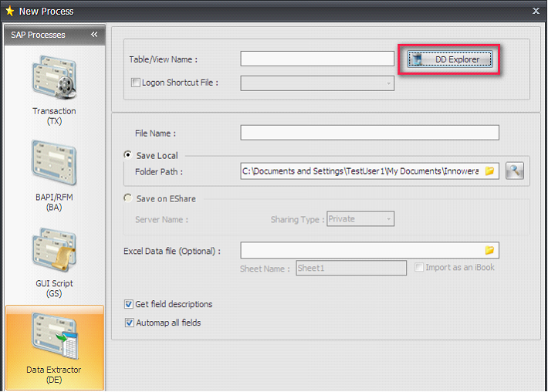
Task: Uncheck Get field descriptions option
Action: point(128,304)
